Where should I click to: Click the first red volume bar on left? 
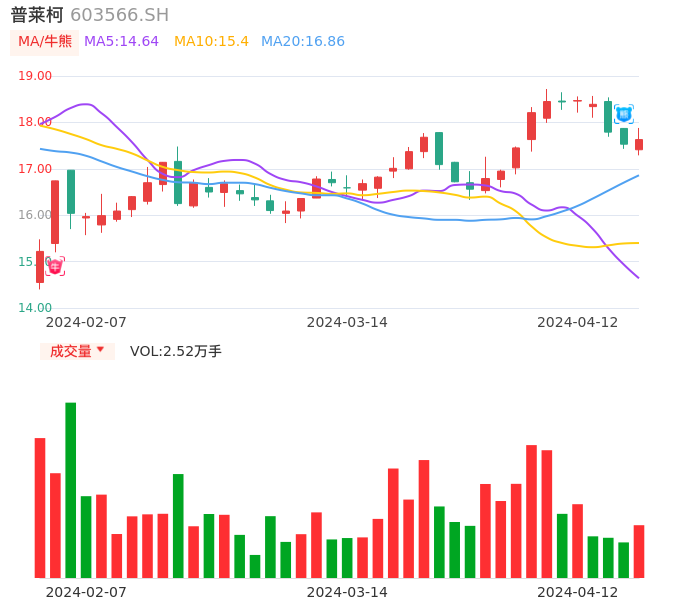(x=40, y=508)
